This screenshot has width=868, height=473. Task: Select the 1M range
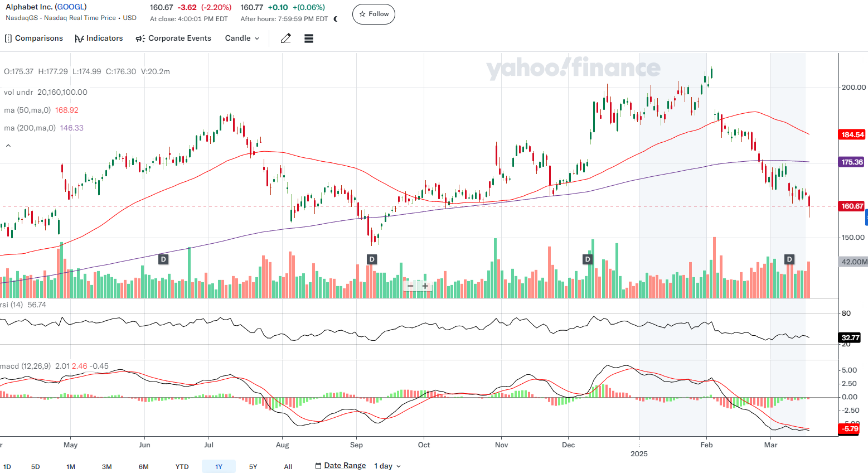[71, 467]
